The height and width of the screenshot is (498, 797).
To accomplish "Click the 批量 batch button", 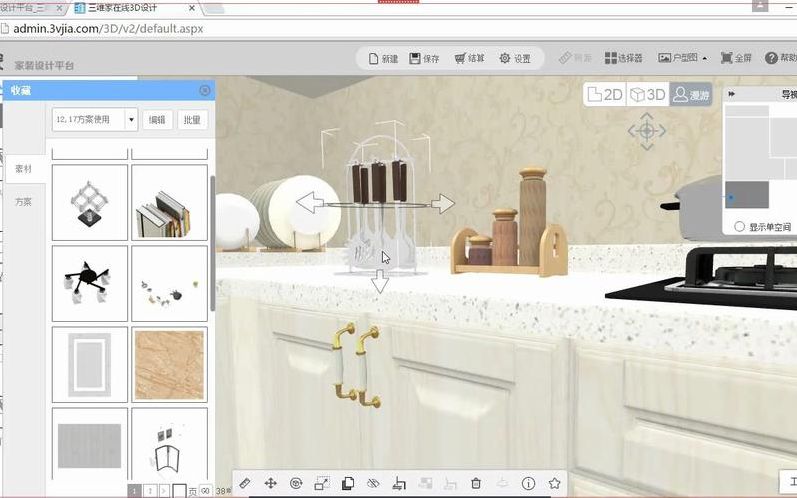I will point(192,120).
